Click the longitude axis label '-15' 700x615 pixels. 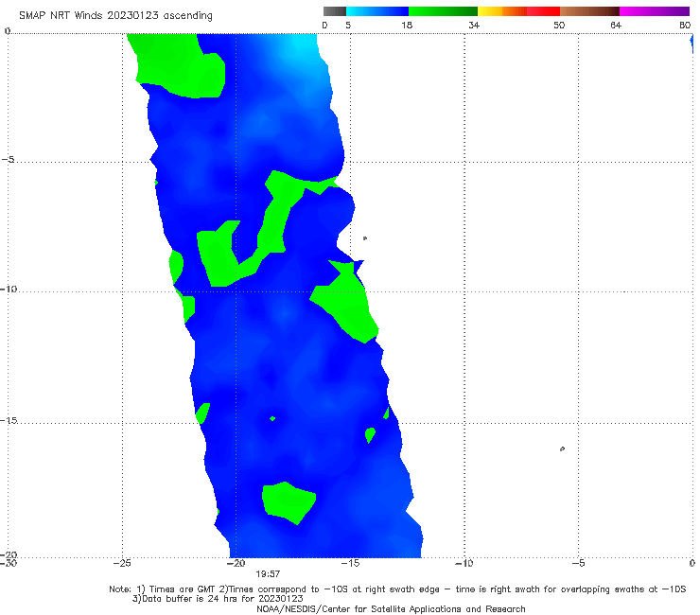350,563
